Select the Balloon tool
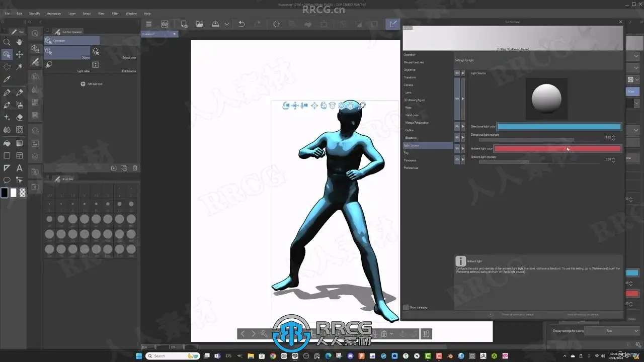This screenshot has height=362, width=644. (7, 180)
